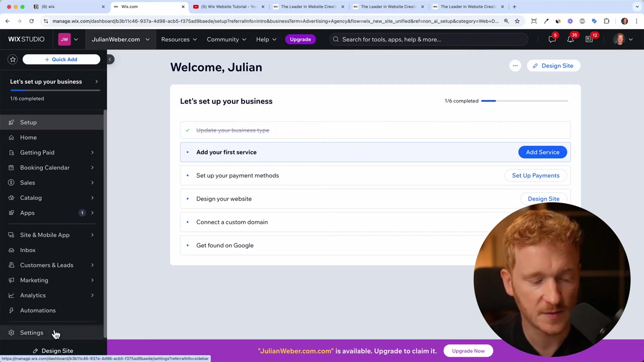Open the notifications bell with badge 35
The height and width of the screenshot is (362, 644).
click(x=571, y=39)
